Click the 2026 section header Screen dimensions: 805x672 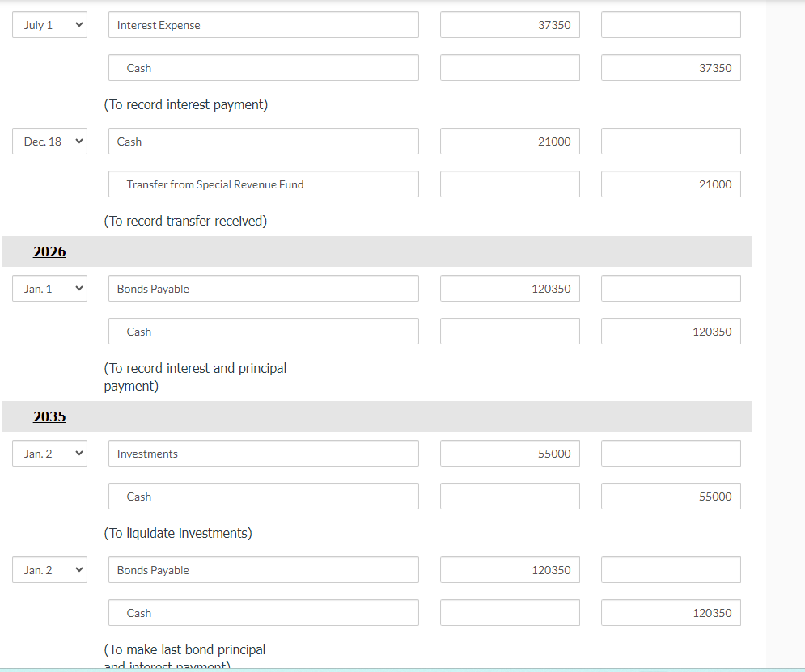tap(49, 251)
